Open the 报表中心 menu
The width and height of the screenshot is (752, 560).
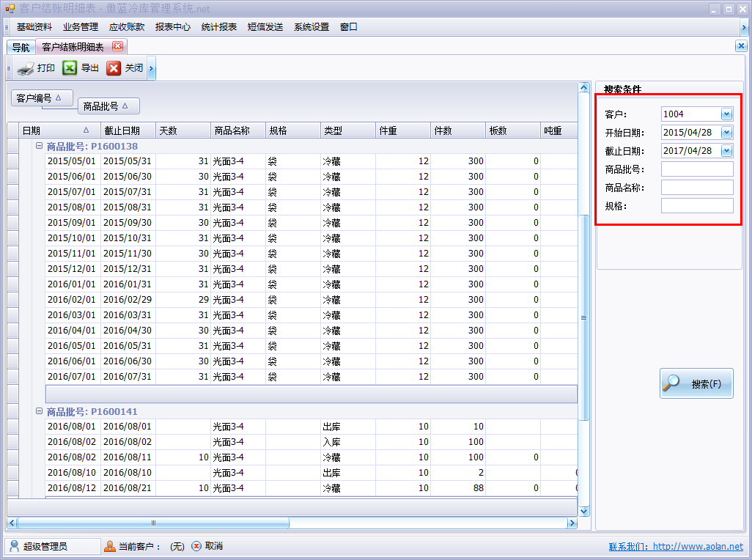(172, 27)
